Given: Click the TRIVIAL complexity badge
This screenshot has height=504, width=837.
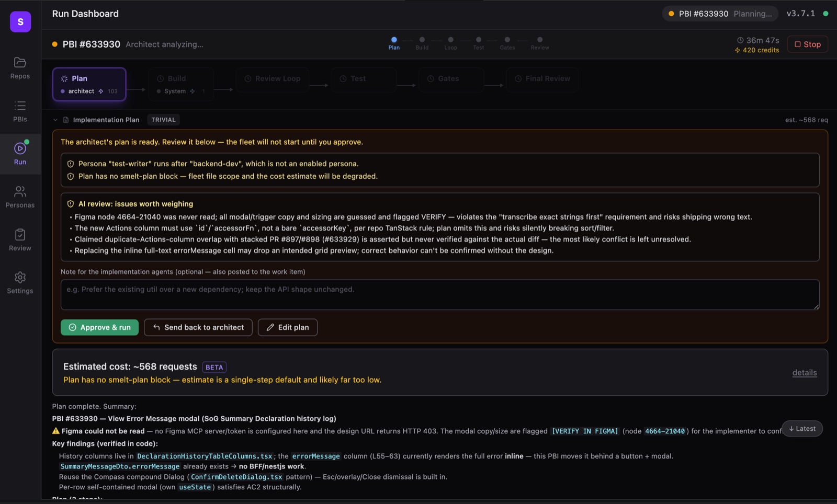Looking at the screenshot, I should click(163, 120).
